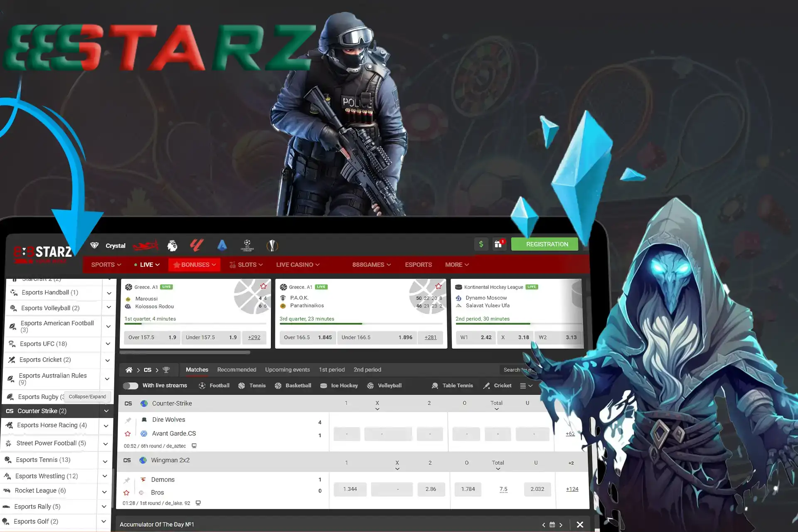Enable the With live streams toggle

pyautogui.click(x=131, y=386)
